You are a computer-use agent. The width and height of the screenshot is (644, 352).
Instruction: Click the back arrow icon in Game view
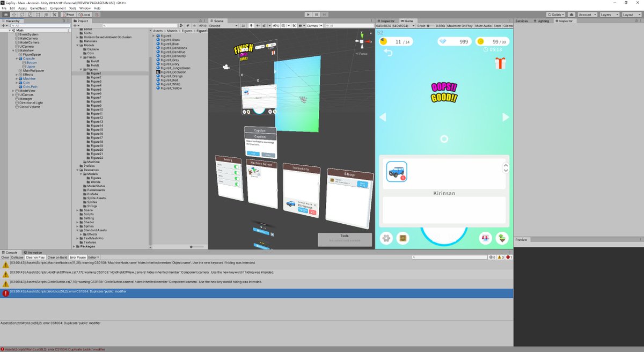coord(388,52)
